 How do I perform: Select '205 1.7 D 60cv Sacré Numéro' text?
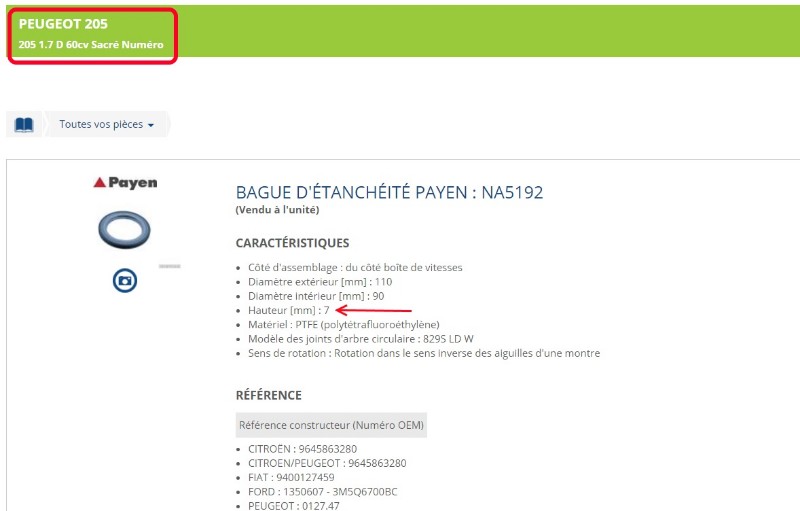pyautogui.click(x=91, y=45)
